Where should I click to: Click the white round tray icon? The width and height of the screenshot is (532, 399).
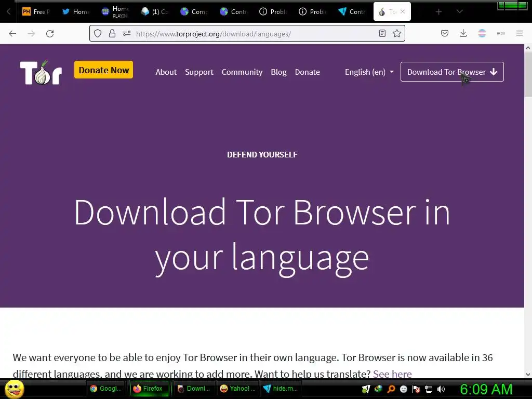click(x=403, y=389)
